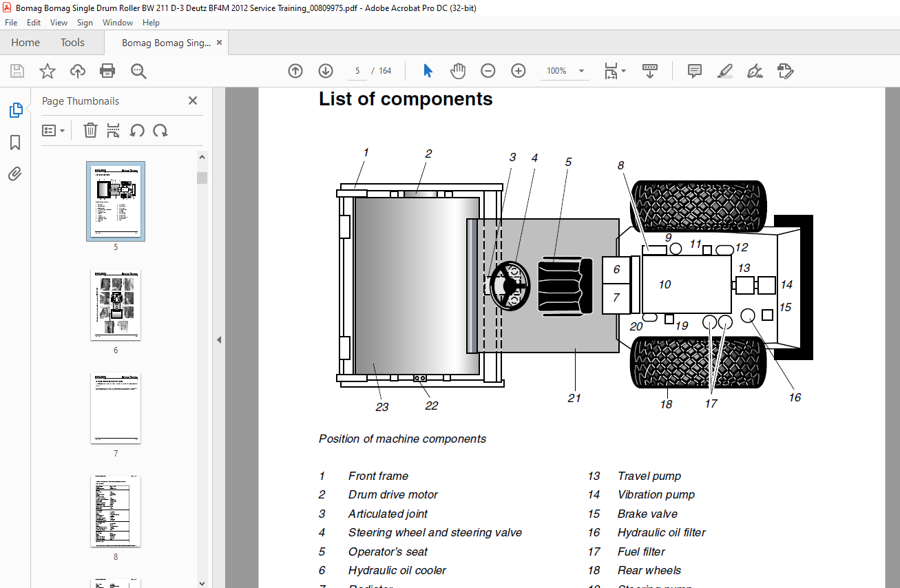Open the Edit menu
This screenshot has height=588, width=900.
coord(34,23)
